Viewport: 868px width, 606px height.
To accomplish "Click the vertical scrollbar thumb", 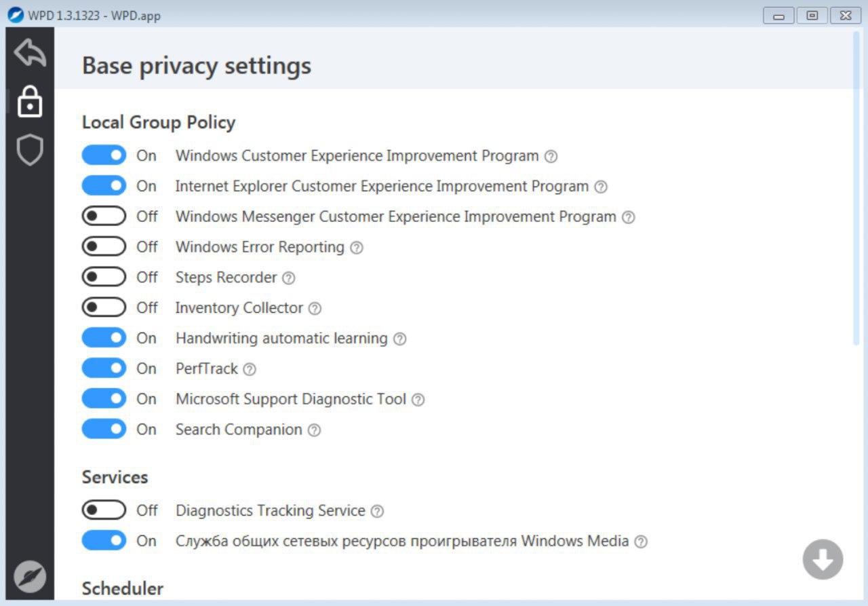I will [x=856, y=190].
